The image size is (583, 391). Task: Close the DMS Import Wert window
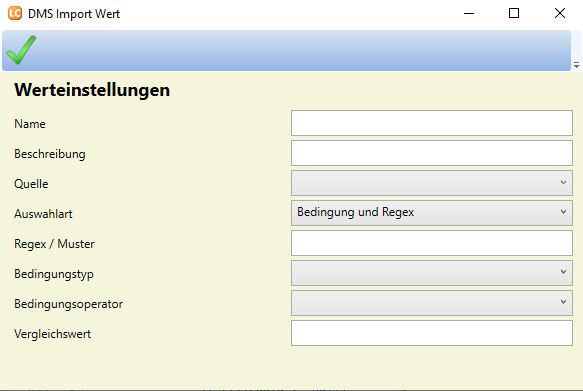[x=560, y=13]
